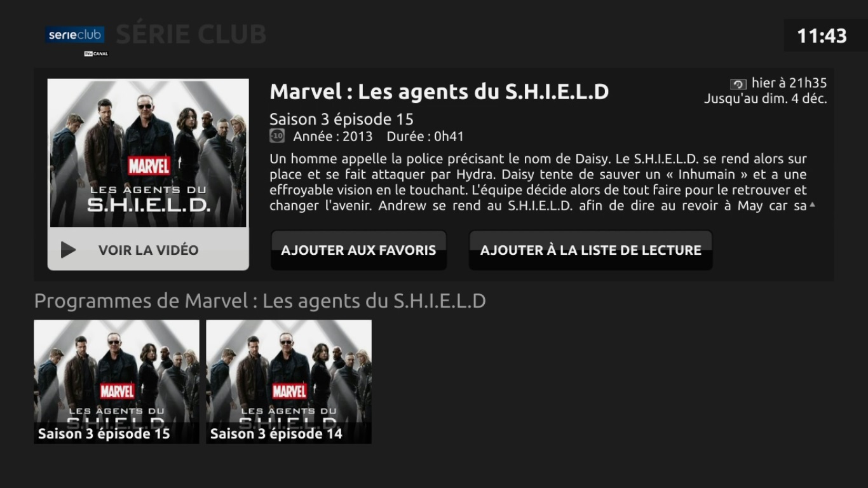Viewport: 868px width, 488px height.
Task: Click the SÉRIE CLUB header title
Action: [191, 34]
